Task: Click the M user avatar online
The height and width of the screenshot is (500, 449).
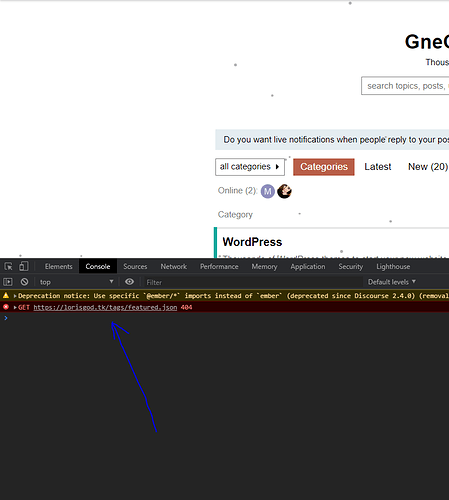Action: (x=268, y=191)
